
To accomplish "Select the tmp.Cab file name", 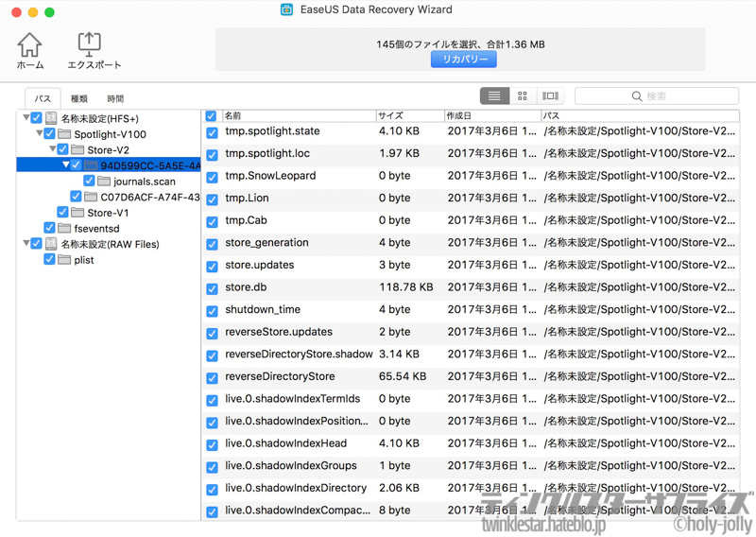I will 246,220.
